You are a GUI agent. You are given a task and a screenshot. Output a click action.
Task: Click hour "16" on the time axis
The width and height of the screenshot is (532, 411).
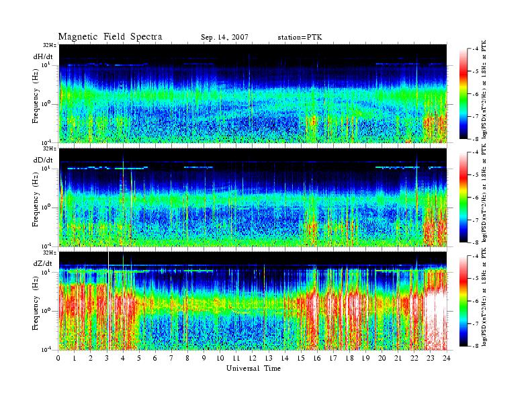coord(317,358)
